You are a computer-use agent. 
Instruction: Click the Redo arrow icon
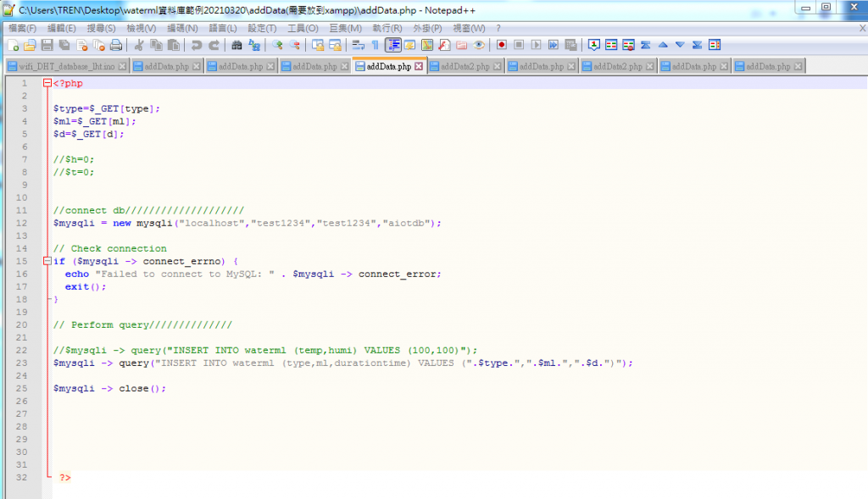point(214,46)
